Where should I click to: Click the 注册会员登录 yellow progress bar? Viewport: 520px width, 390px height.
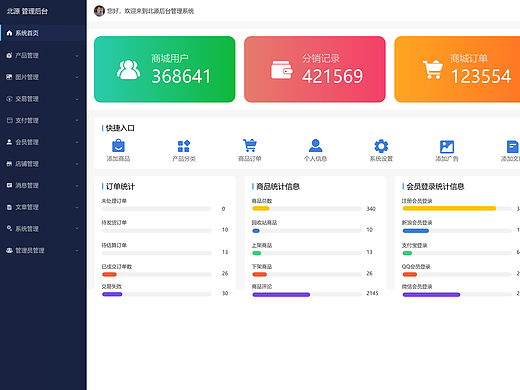(x=449, y=208)
